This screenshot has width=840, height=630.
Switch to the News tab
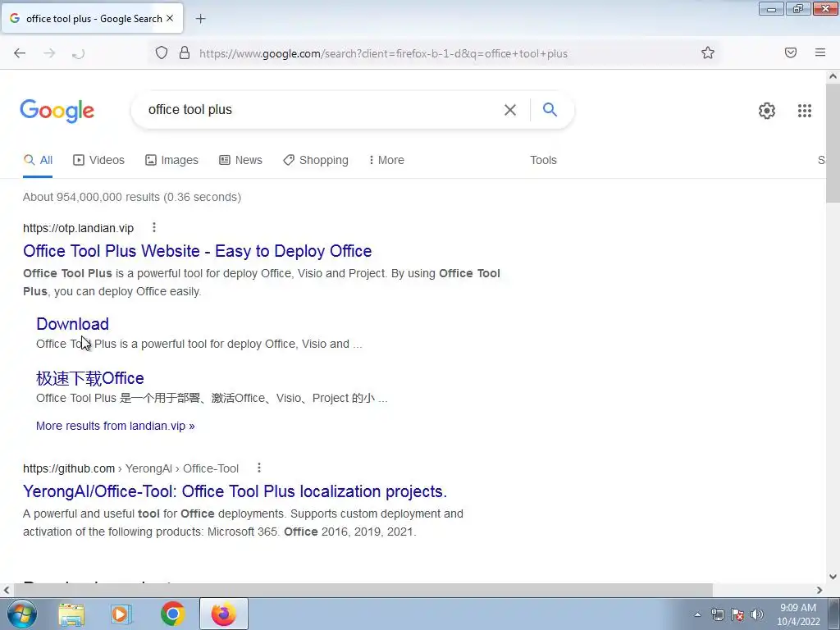[x=240, y=160]
